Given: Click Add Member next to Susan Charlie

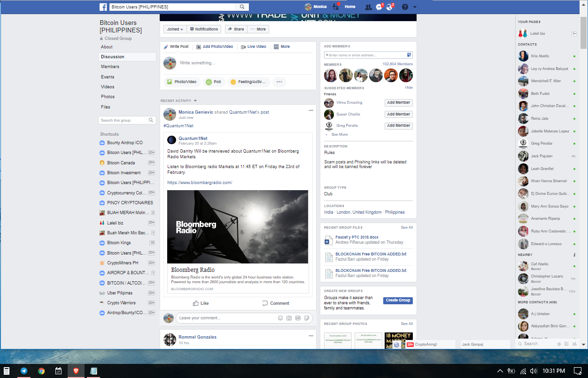Looking at the screenshot, I should pyautogui.click(x=399, y=114).
